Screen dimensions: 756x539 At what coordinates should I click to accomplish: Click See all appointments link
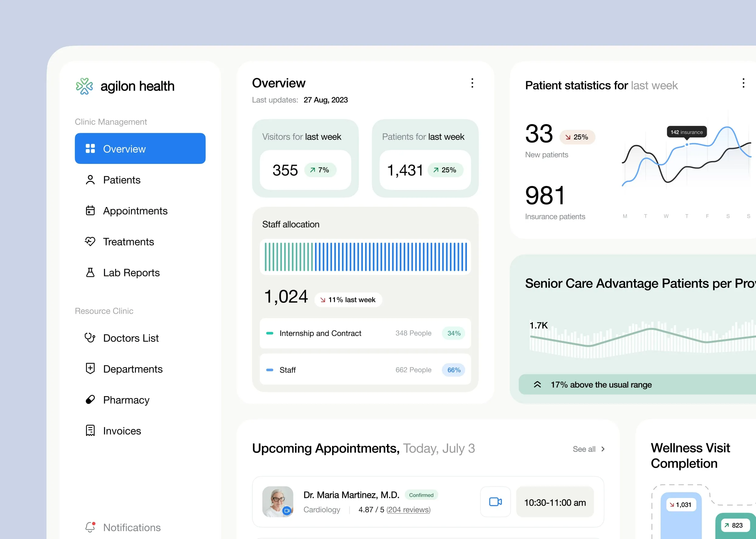(x=589, y=449)
